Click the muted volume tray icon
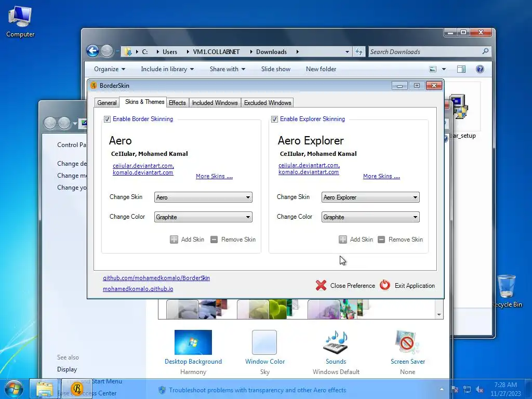The height and width of the screenshot is (399, 532). [480, 390]
